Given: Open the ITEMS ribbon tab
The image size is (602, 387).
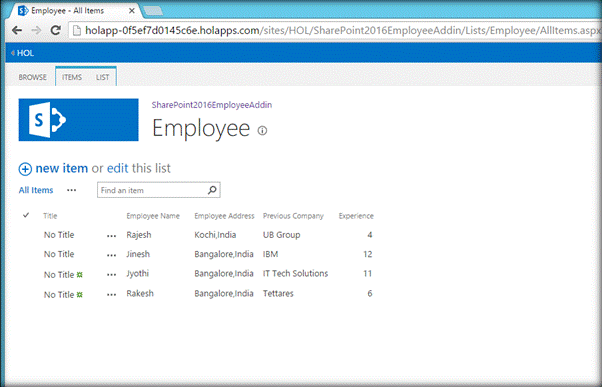Looking at the screenshot, I should pos(72,77).
